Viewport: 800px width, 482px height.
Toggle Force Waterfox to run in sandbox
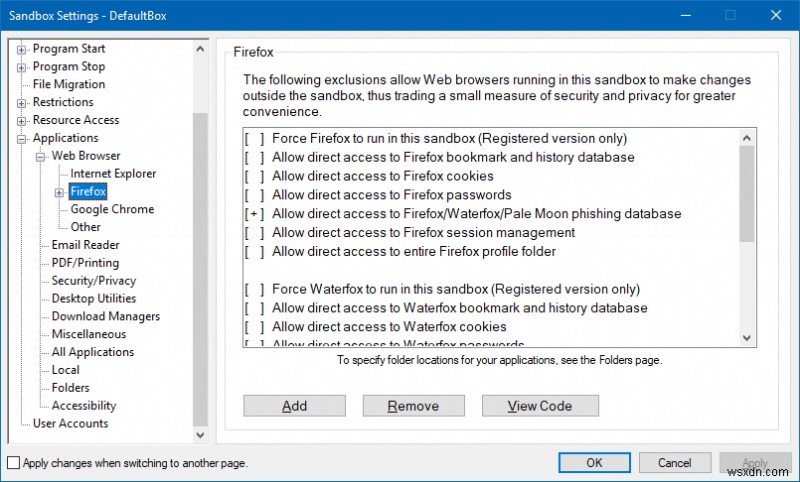click(x=455, y=290)
